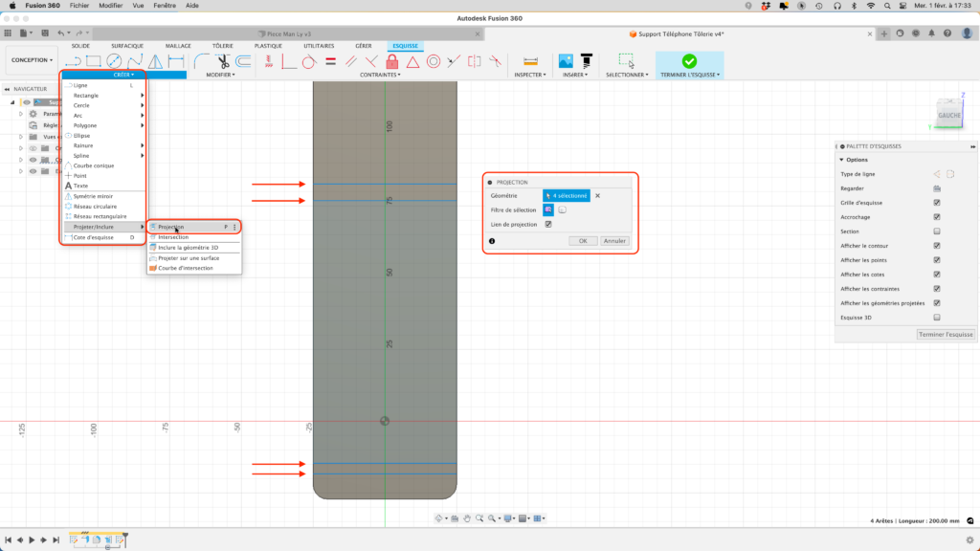Select the Circle tool icon in the toolbar
The image size is (980, 551).
coord(114,61)
